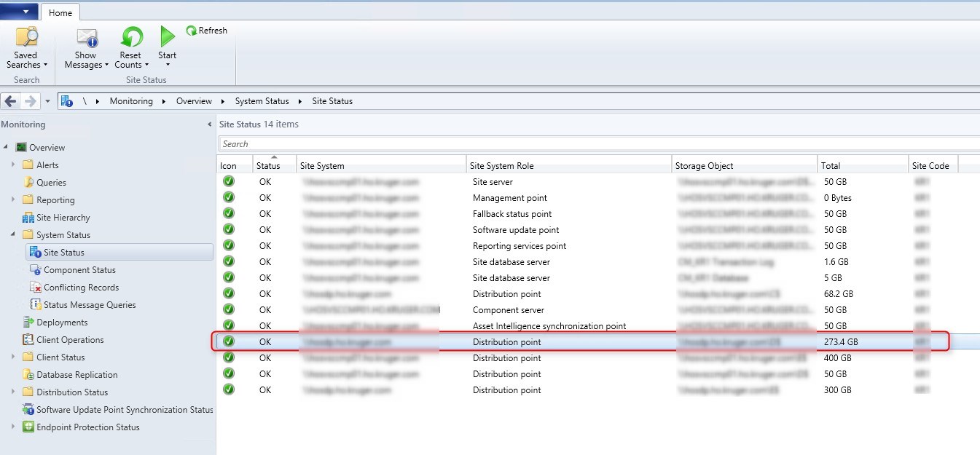980x455 pixels.
Task: Open Status Message Queries node
Action: pyautogui.click(x=90, y=305)
